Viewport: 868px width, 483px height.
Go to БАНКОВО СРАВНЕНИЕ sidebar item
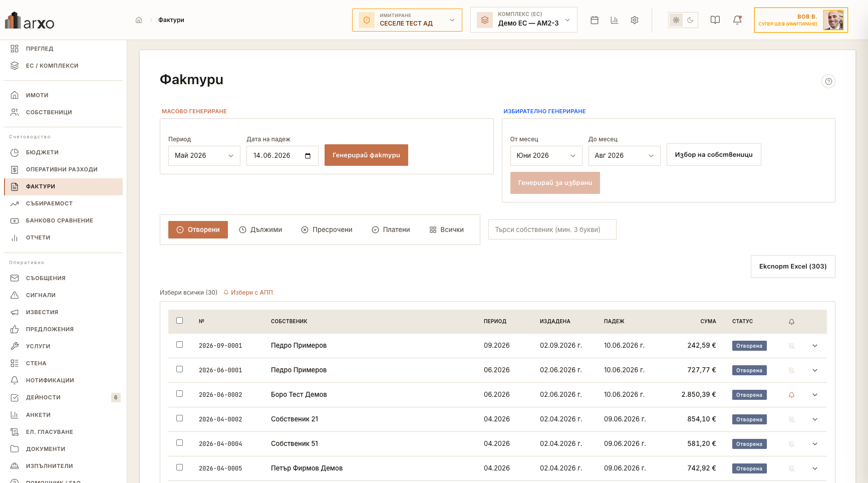63,220
